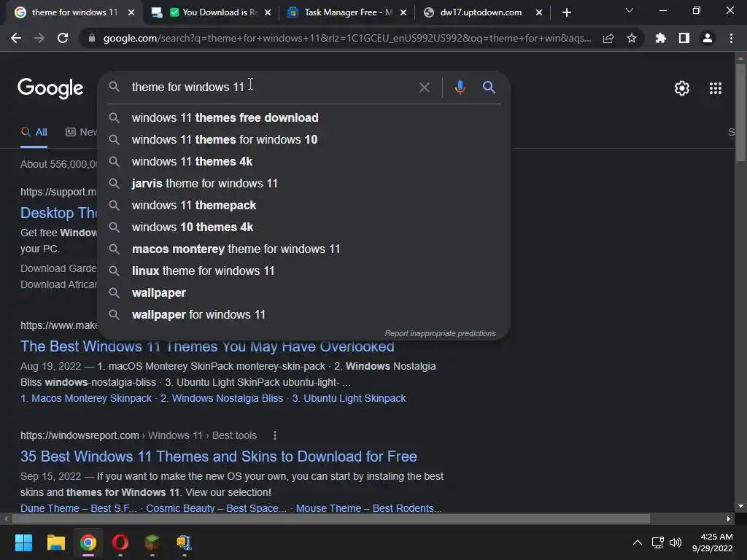Image resolution: width=747 pixels, height=560 pixels.
Task: Open the '2. Windows Nostalgia Bliss' sitelink
Action: (222, 398)
